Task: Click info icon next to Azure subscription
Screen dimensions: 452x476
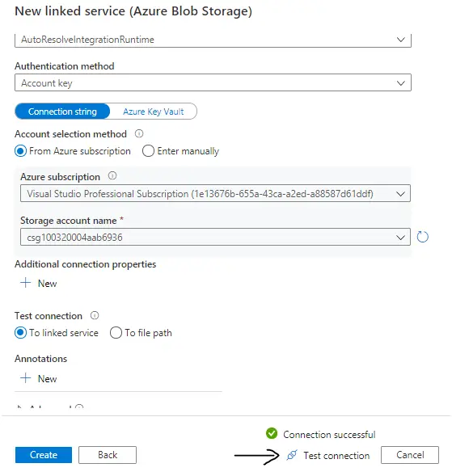Action: coord(112,176)
